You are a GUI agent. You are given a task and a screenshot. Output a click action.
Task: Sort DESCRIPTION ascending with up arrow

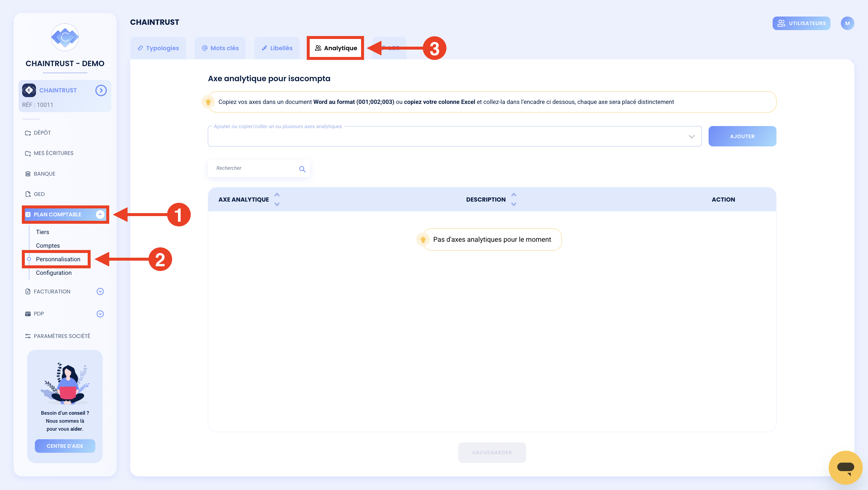(x=514, y=195)
